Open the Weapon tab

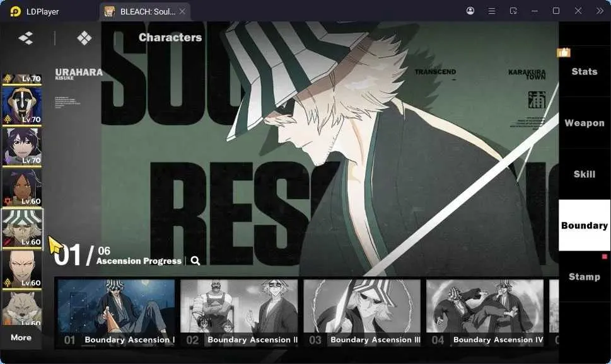pyautogui.click(x=585, y=123)
